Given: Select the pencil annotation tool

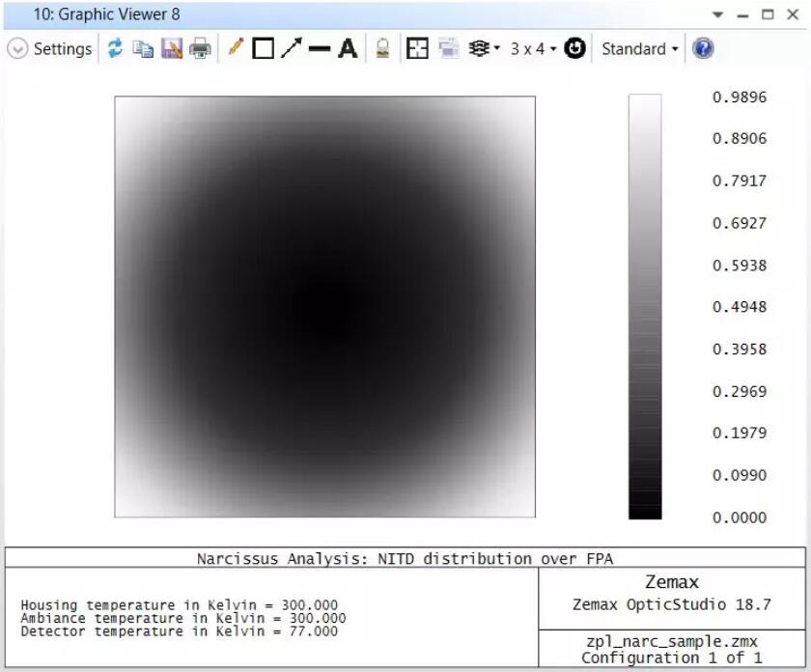Looking at the screenshot, I should [x=236, y=48].
